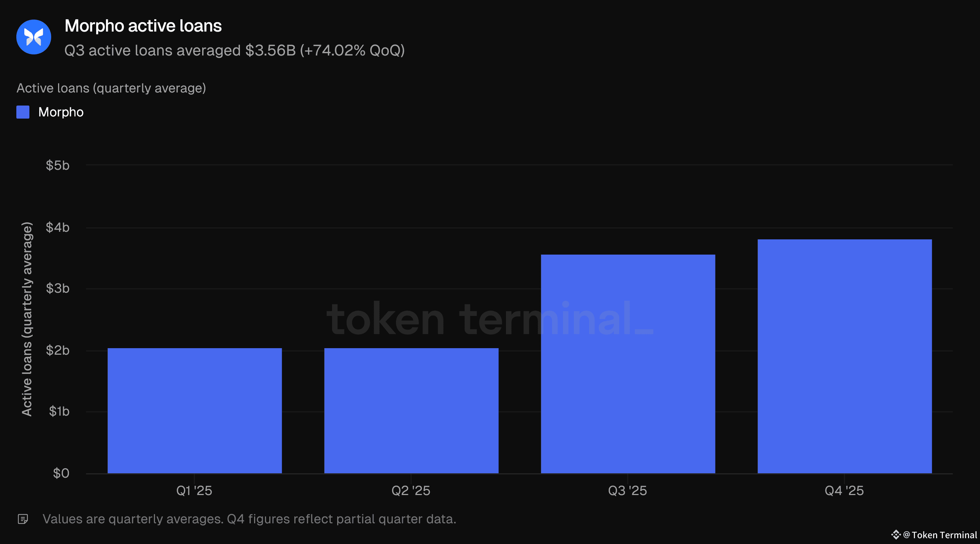Click the Token Terminal logo icon bottom-right
The image size is (980, 544).
[x=895, y=535]
